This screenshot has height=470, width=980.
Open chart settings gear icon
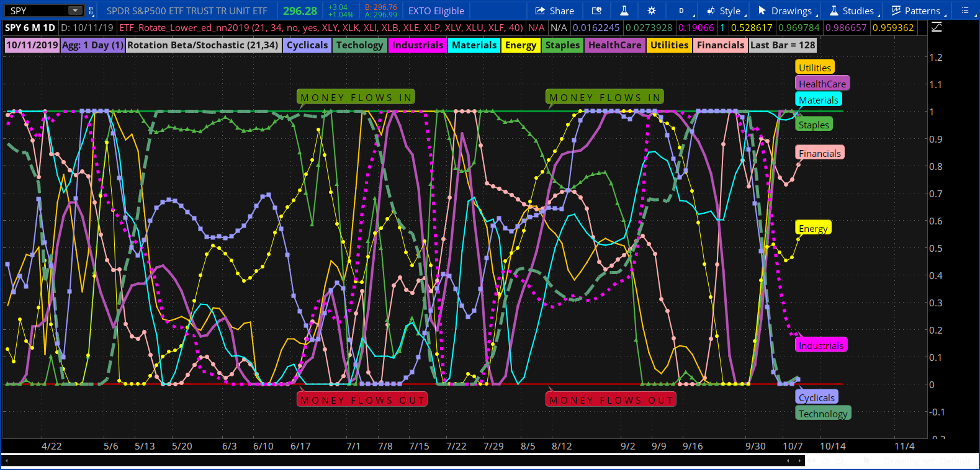tap(651, 11)
